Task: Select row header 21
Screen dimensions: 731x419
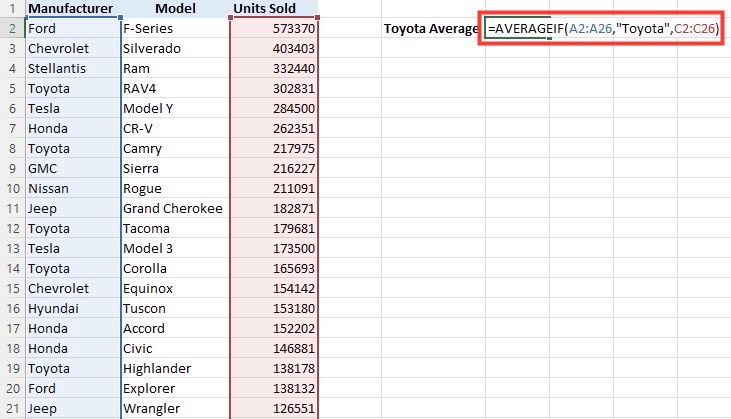Action: click(13, 408)
